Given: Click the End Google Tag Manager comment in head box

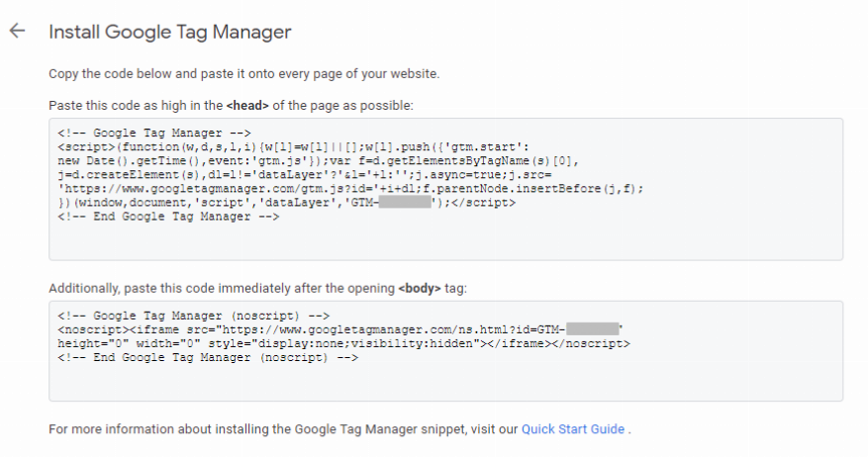Looking at the screenshot, I should 168,217.
